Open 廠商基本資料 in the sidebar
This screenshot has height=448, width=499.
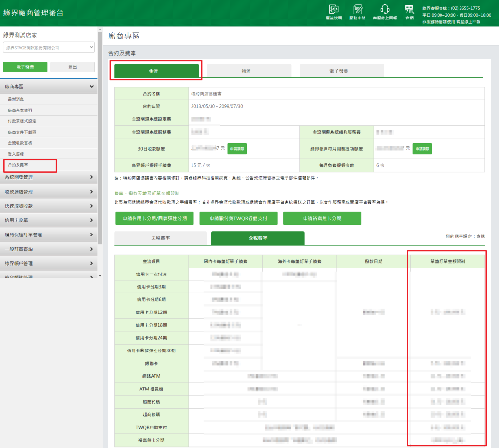pos(19,110)
